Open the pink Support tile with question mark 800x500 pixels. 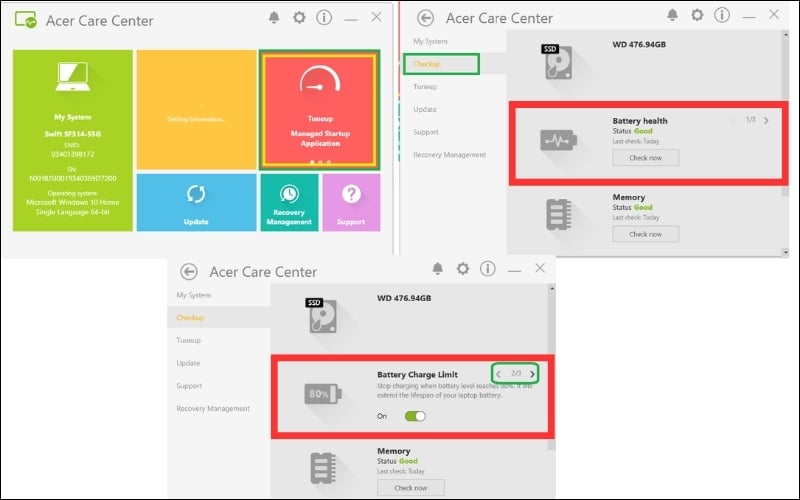coord(351,202)
